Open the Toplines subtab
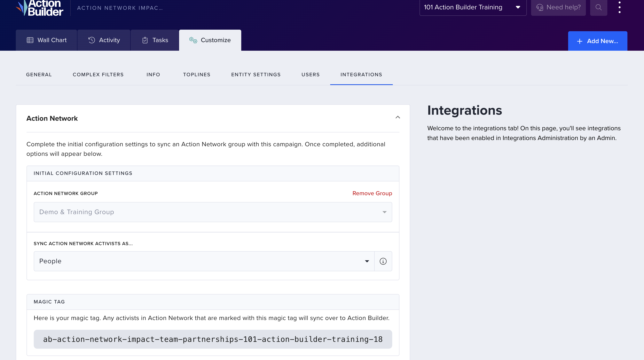Screen dimensions: 644x360 coord(197,74)
